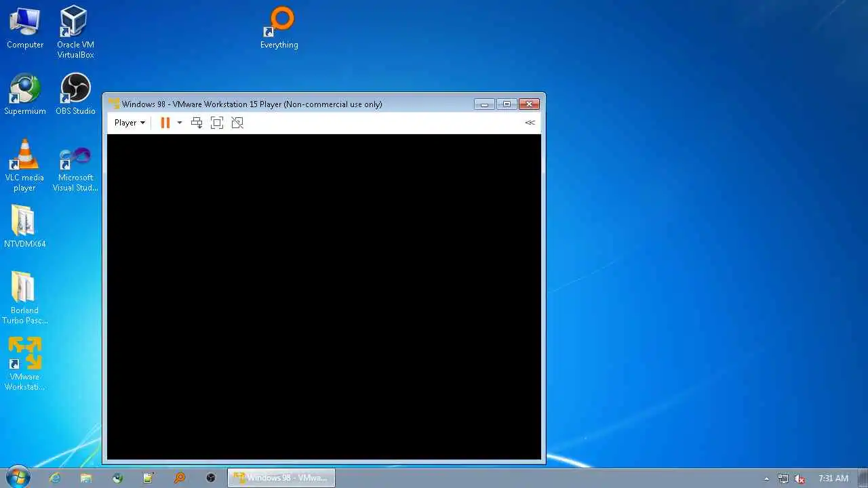Click the VMware window title bar text

point(252,104)
